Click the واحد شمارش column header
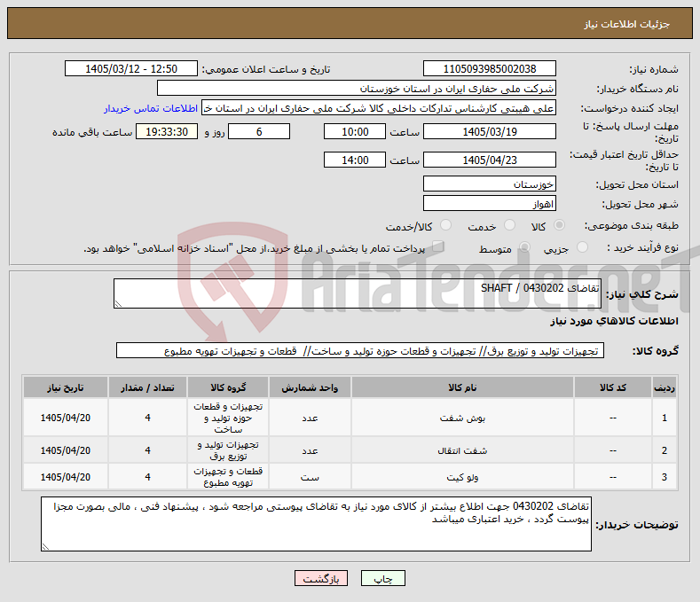Screen dimensions: 700x602 click(x=310, y=387)
